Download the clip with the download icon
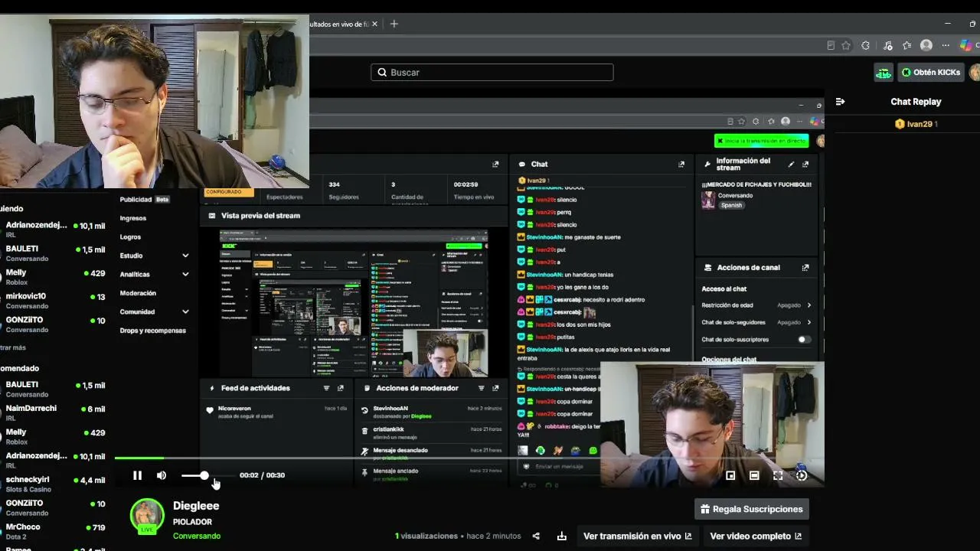 562,536
